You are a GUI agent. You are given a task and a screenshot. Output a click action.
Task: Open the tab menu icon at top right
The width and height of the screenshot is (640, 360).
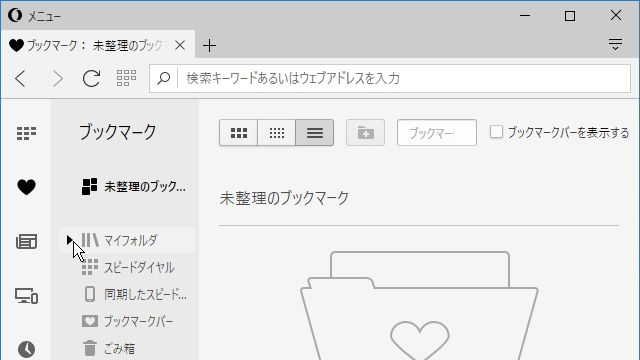click(x=615, y=44)
